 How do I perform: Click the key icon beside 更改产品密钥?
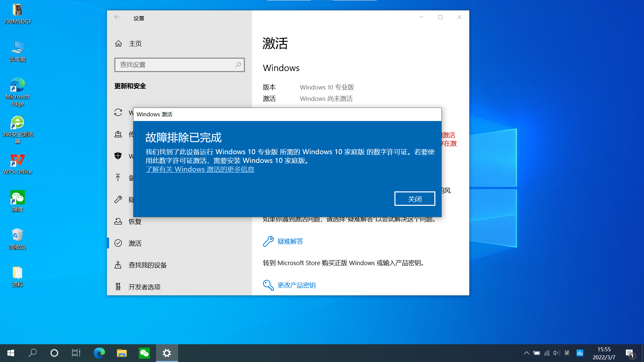tap(268, 285)
